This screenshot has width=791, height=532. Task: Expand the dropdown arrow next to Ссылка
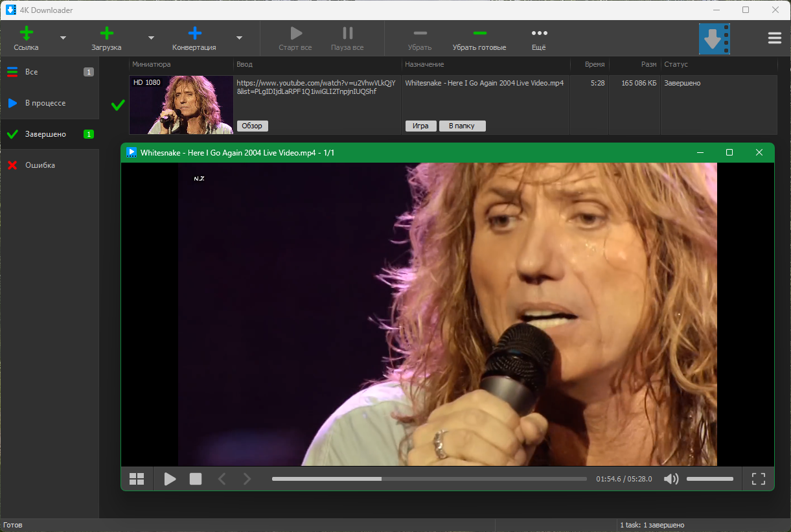pos(63,38)
